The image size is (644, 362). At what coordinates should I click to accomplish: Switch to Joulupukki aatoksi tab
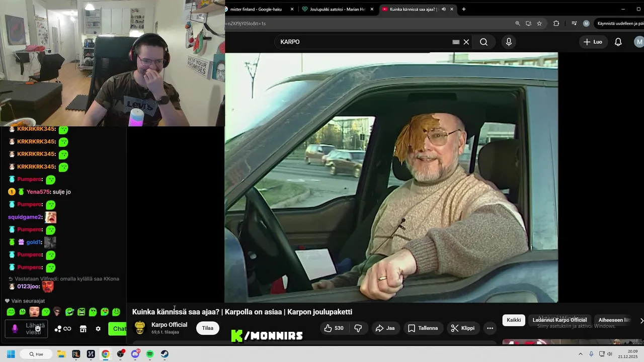[338, 9]
